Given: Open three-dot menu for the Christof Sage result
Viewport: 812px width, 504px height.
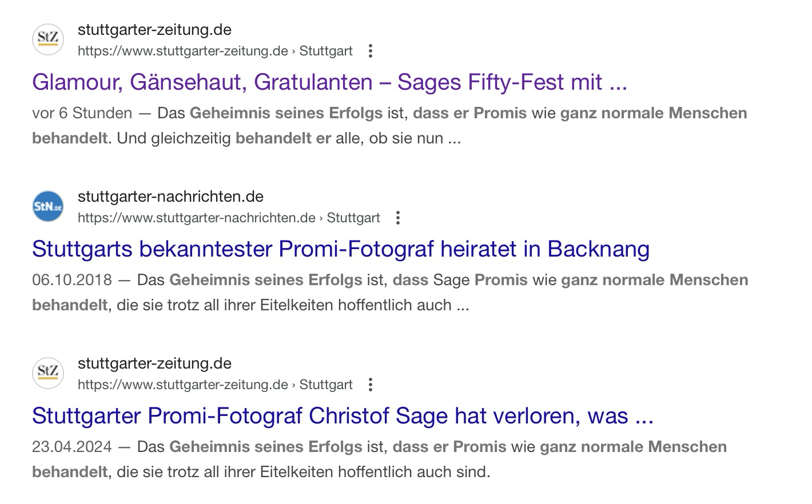Looking at the screenshot, I should [x=371, y=385].
